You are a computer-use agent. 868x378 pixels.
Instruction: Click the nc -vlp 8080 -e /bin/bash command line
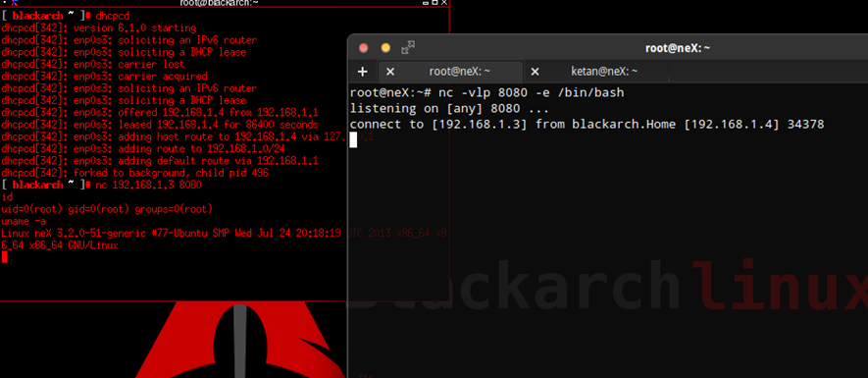click(487, 92)
